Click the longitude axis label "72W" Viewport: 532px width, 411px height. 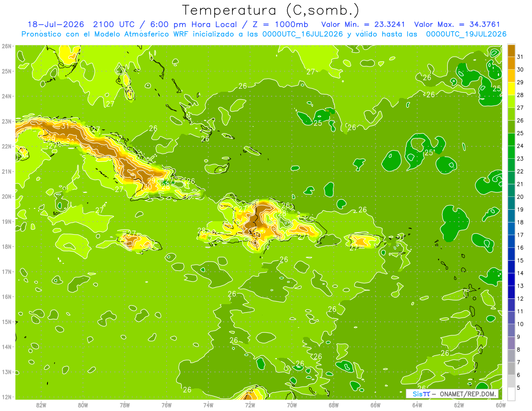coord(250,405)
